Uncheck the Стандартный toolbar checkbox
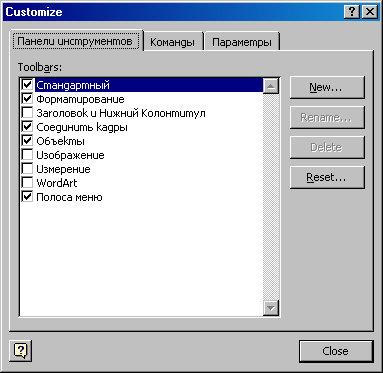Screen dimensions: 383x373 pos(27,85)
